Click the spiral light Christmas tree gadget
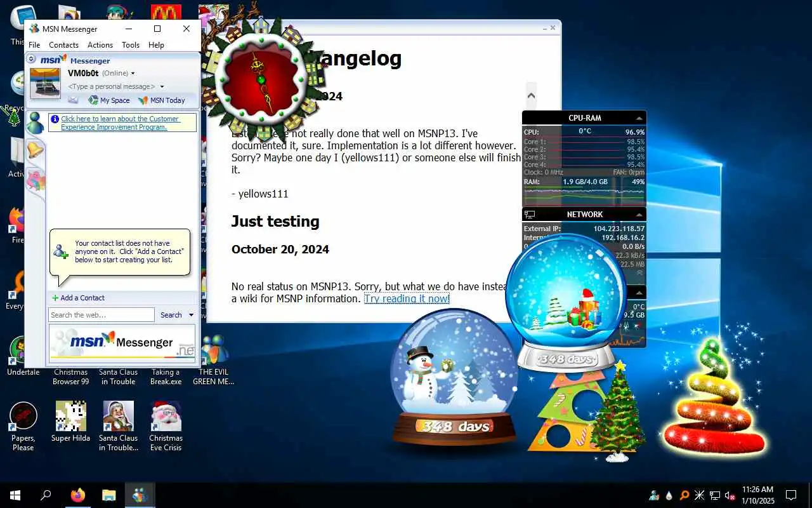Image resolution: width=812 pixels, height=508 pixels. coord(714,397)
